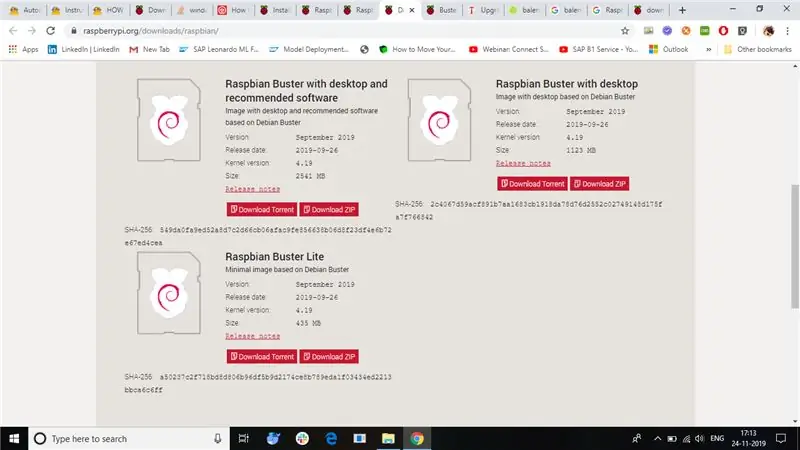Viewport: 800px width, 450px height.
Task: Open Task View from the taskbar
Action: click(x=243, y=438)
